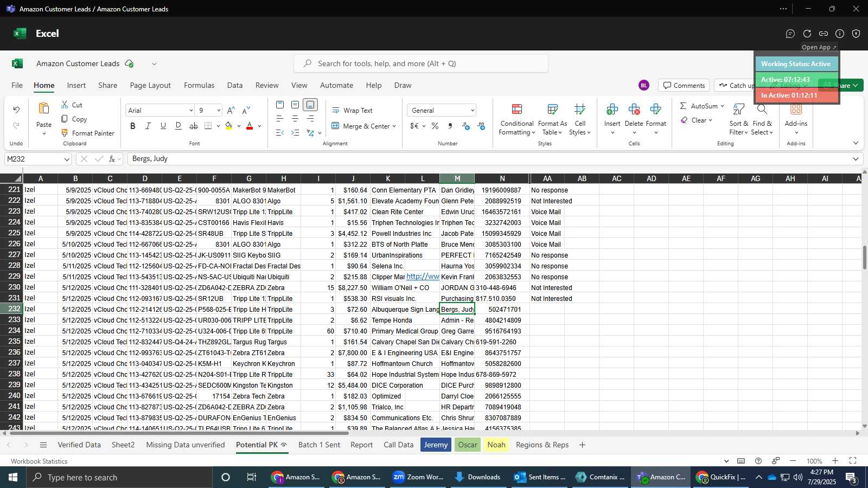
Task: Open Cell Styles gallery
Action: coord(580,119)
